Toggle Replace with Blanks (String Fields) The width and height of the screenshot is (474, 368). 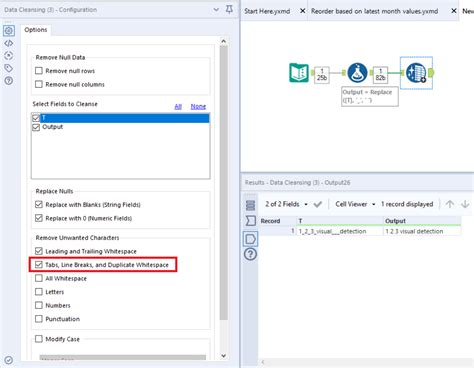[39, 204]
